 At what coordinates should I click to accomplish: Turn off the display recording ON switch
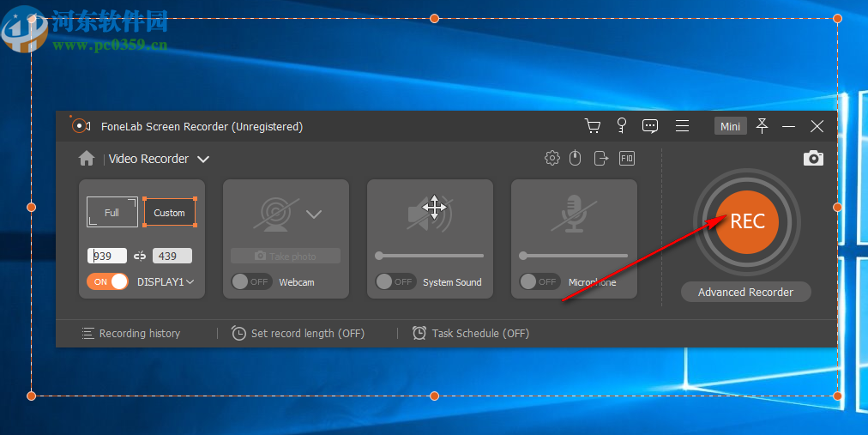[x=107, y=281]
